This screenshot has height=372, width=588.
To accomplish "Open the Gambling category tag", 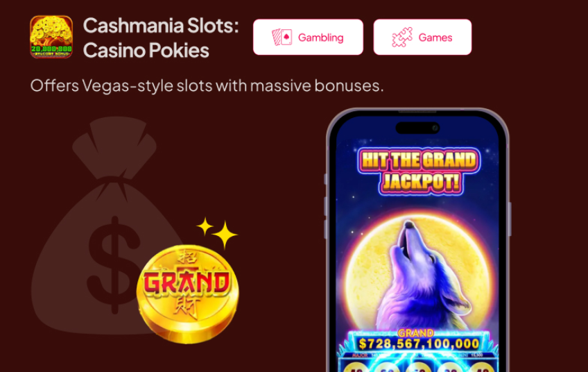I will point(308,37).
